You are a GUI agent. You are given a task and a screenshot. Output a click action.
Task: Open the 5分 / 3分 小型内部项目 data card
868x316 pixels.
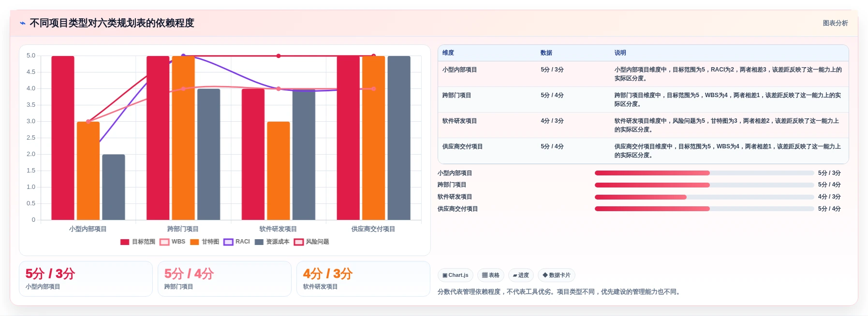(86, 279)
